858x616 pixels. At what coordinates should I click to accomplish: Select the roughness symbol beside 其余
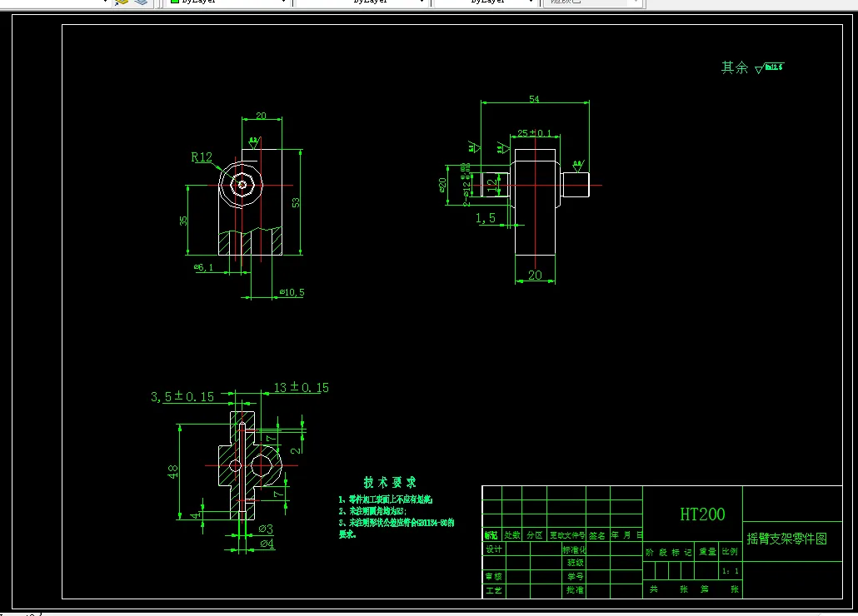(769, 67)
